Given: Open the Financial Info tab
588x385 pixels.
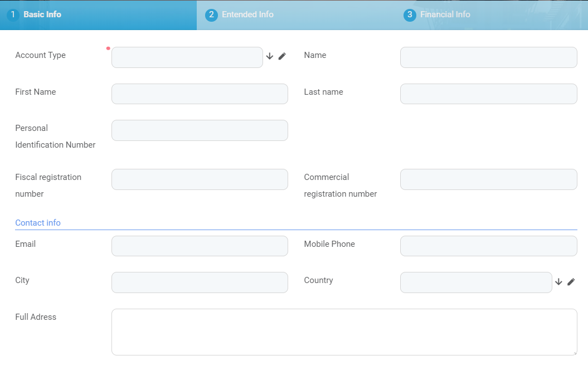Looking at the screenshot, I should tap(445, 14).
